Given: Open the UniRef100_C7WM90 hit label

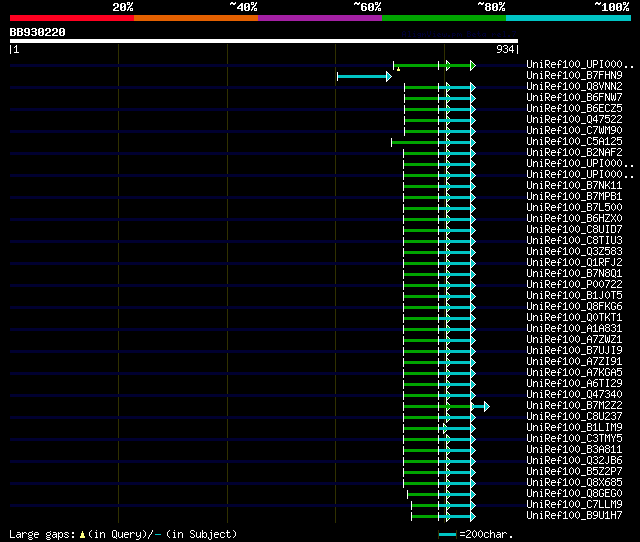Looking at the screenshot, I should (574, 131).
